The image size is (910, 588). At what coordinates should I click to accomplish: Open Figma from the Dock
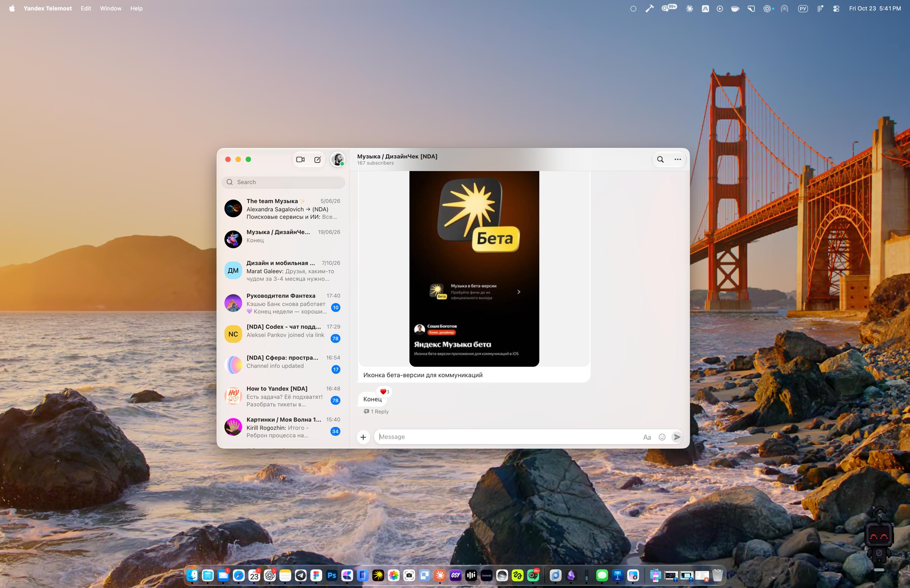[x=316, y=575]
